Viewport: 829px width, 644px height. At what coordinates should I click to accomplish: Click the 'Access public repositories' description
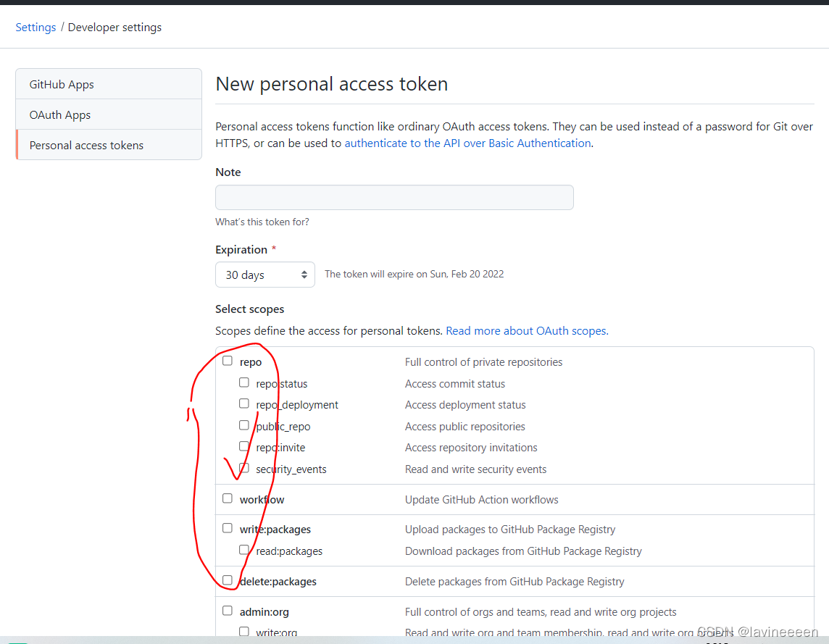click(465, 427)
